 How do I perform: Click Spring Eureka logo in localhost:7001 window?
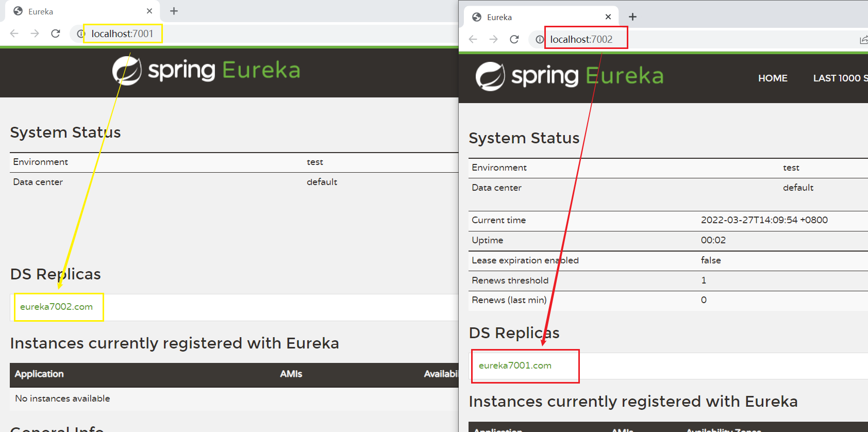206,71
